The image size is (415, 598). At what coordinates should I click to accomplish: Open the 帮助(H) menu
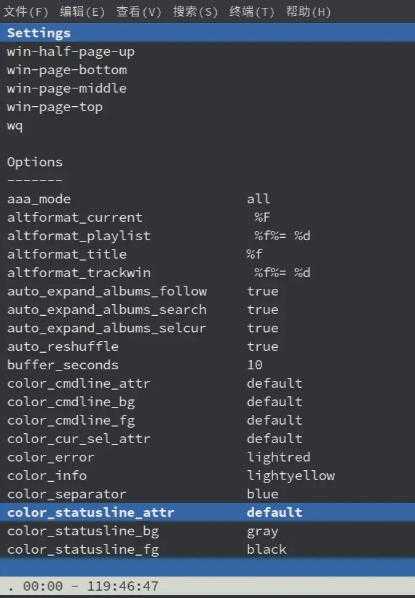click(x=308, y=12)
